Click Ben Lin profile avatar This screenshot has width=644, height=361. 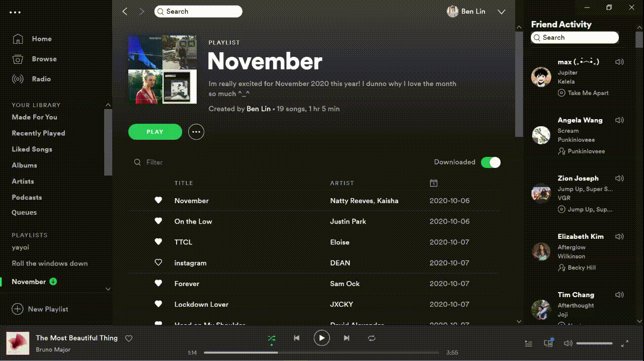[x=452, y=12]
